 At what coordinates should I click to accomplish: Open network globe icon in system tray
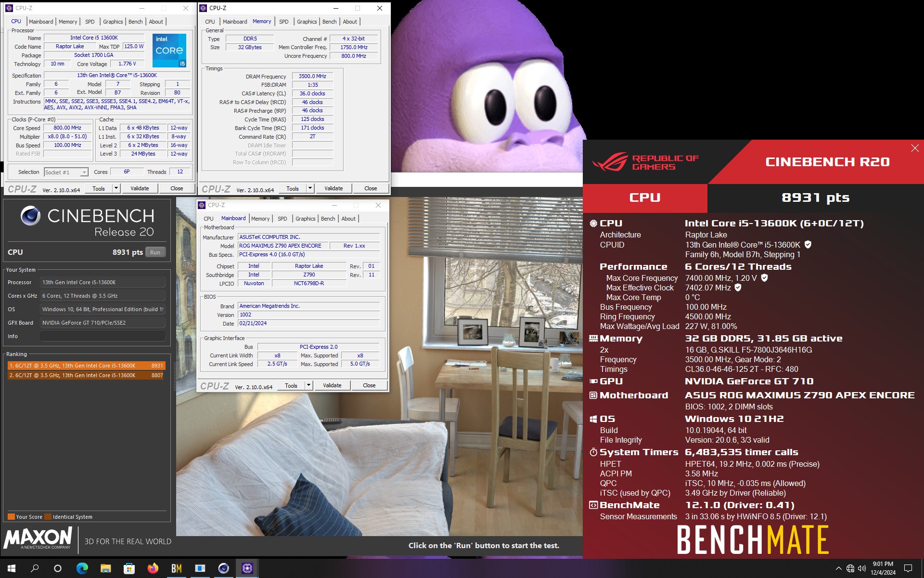(850, 568)
